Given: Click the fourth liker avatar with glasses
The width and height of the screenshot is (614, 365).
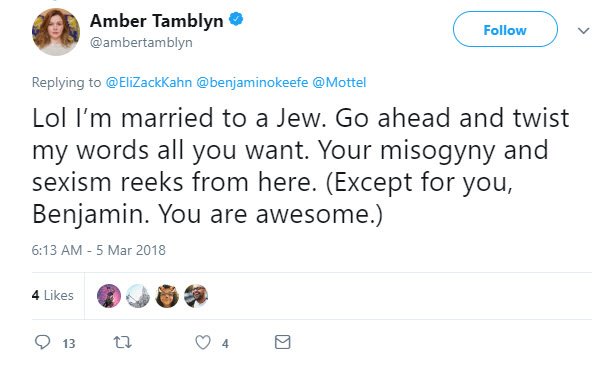Looking at the screenshot, I should pyautogui.click(x=196, y=296).
